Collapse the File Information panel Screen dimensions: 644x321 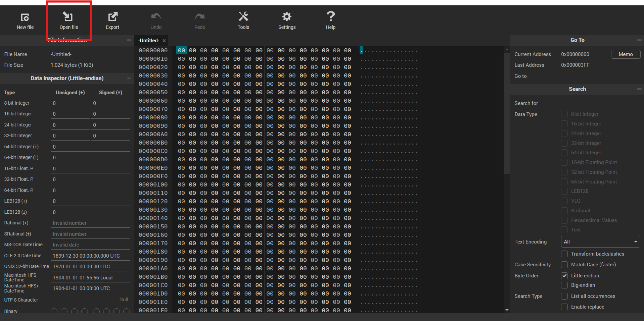[x=129, y=40]
